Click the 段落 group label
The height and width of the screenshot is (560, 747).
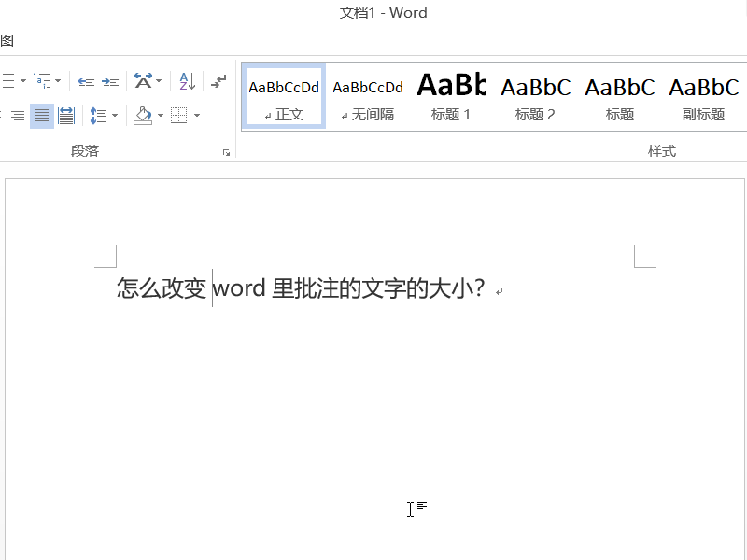pyautogui.click(x=85, y=151)
